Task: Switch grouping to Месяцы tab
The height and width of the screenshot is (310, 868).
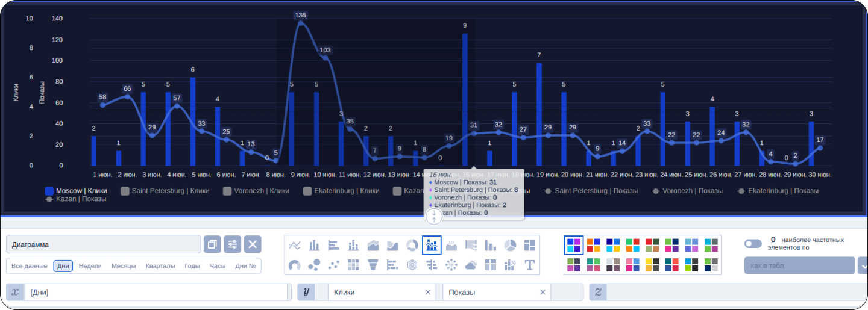Action: pos(124,266)
